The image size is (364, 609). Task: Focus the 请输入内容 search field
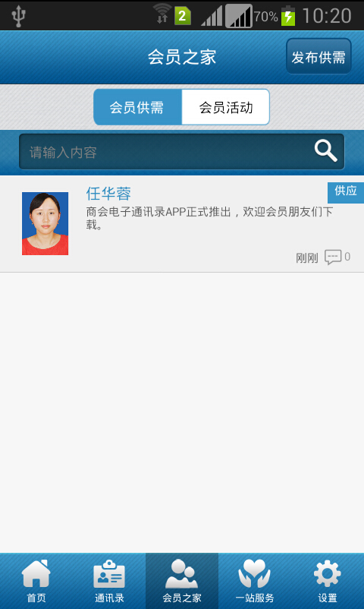[x=181, y=151]
